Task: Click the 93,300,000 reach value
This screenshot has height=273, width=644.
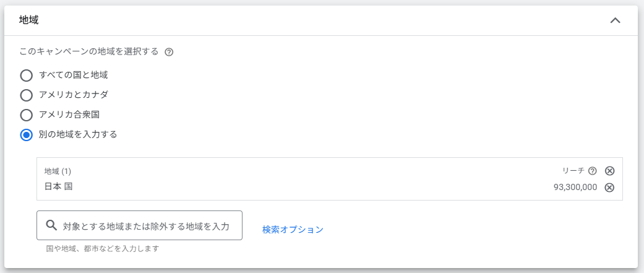Action: 575,188
